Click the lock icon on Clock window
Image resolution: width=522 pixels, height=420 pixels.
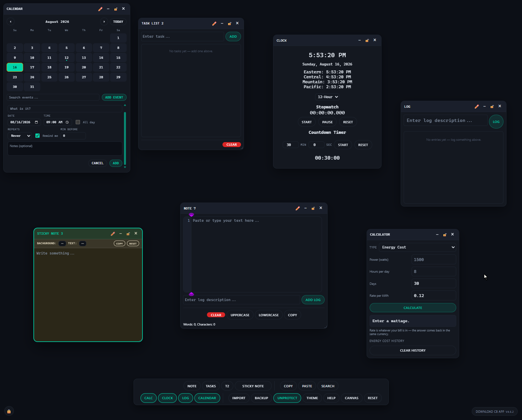[x=367, y=40]
